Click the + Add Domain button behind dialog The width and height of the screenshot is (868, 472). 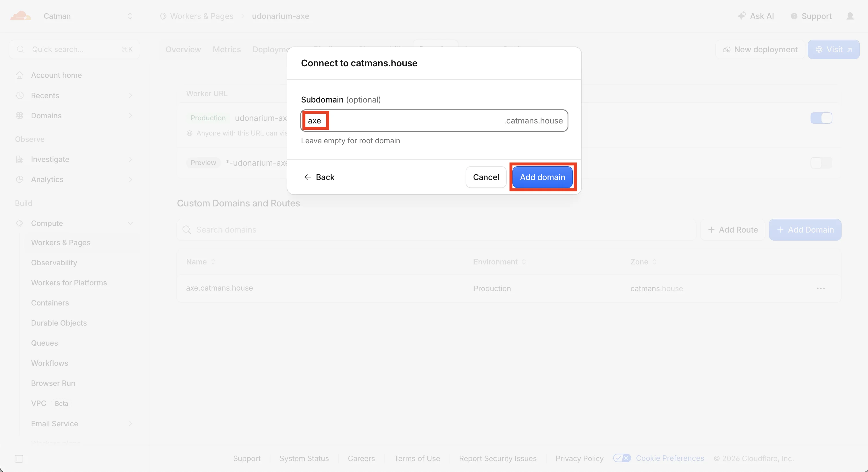tap(805, 230)
